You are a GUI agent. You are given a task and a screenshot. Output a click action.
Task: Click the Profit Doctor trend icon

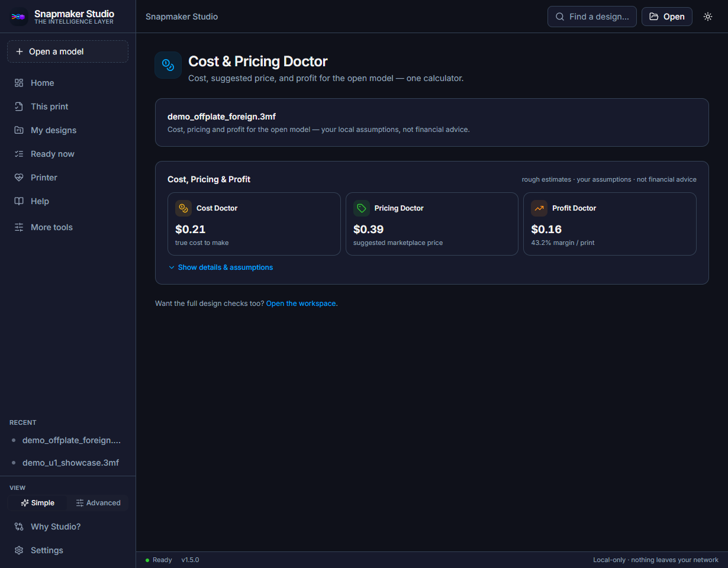(539, 208)
